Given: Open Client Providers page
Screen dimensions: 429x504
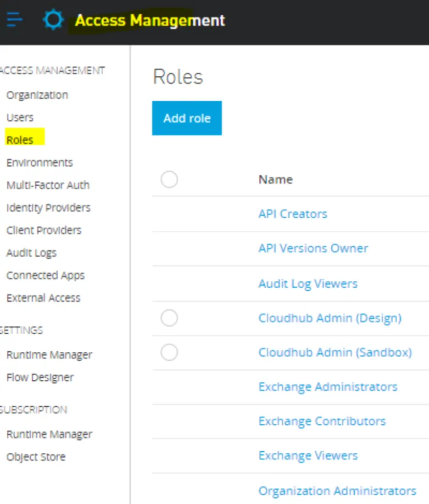Looking at the screenshot, I should click(x=44, y=230).
